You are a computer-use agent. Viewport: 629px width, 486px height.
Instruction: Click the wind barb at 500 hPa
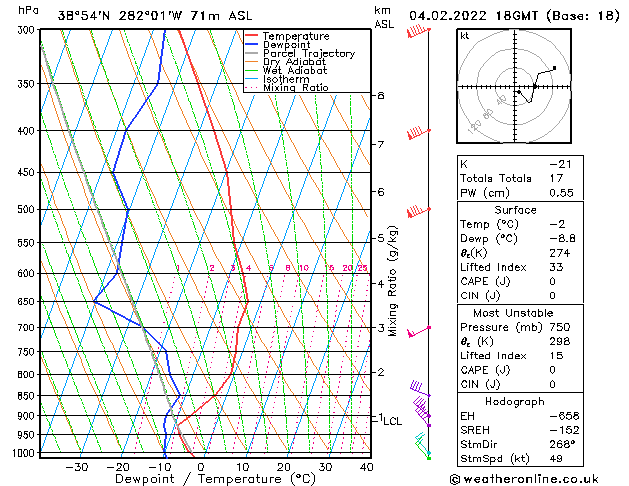coord(418,211)
